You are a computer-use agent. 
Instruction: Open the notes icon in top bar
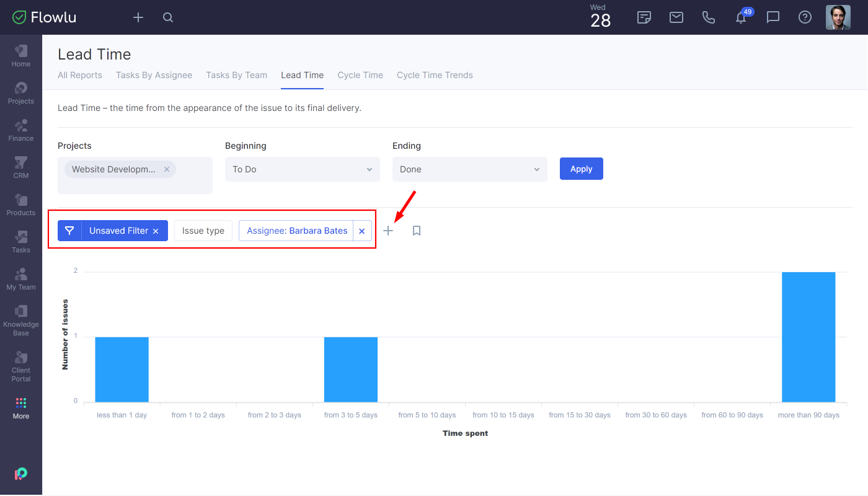click(x=644, y=17)
